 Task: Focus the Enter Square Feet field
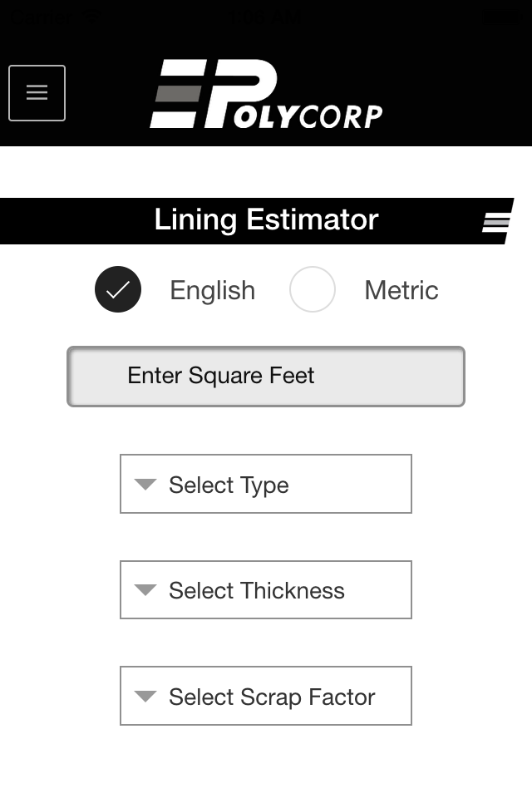(x=266, y=377)
